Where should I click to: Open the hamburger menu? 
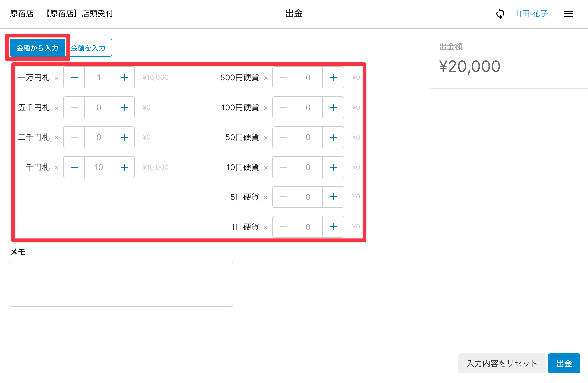tap(568, 14)
